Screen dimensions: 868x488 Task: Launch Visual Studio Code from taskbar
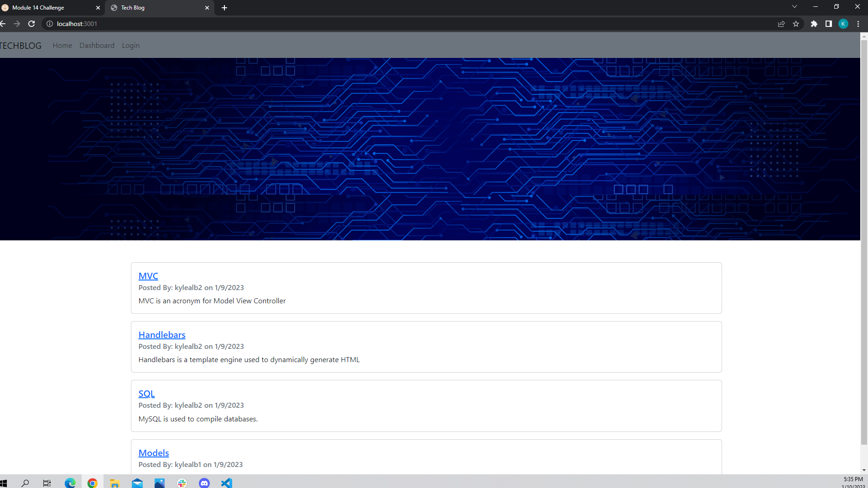(x=227, y=483)
